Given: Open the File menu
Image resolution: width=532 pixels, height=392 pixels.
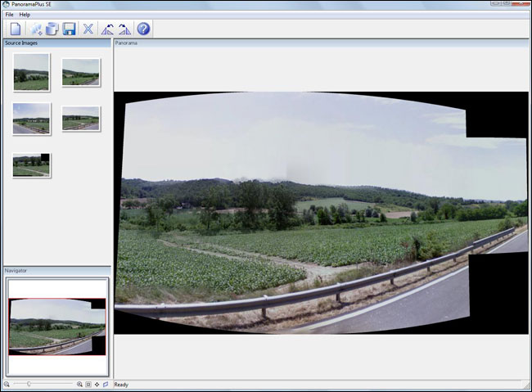Looking at the screenshot, I should [x=9, y=15].
